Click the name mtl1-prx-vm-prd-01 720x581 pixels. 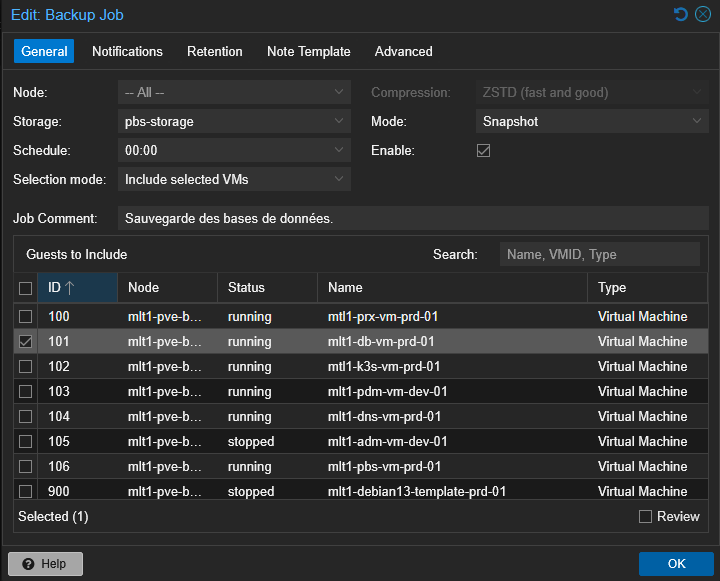point(383,316)
